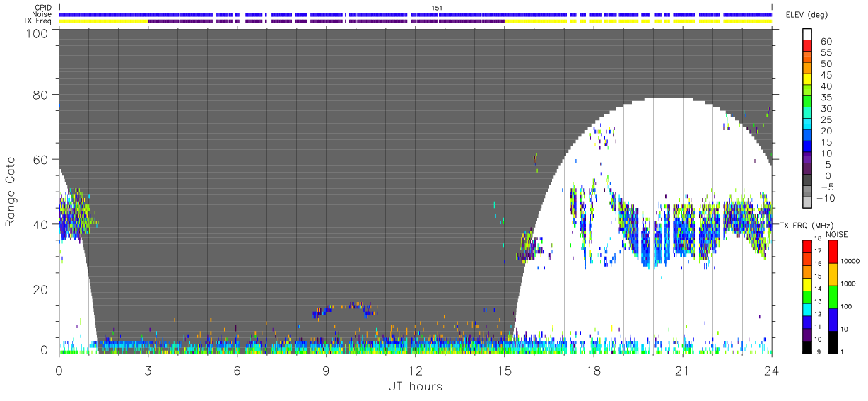Click the purple TX Freq segment near 9 UT

coord(326,21)
